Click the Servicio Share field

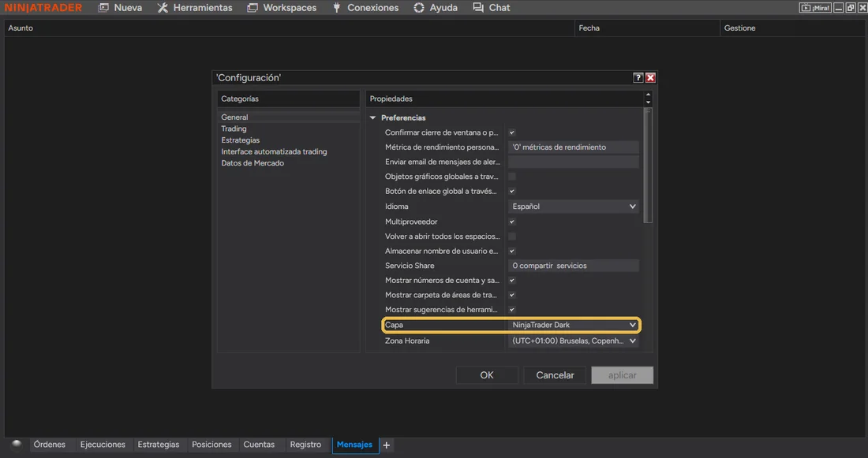(x=573, y=266)
